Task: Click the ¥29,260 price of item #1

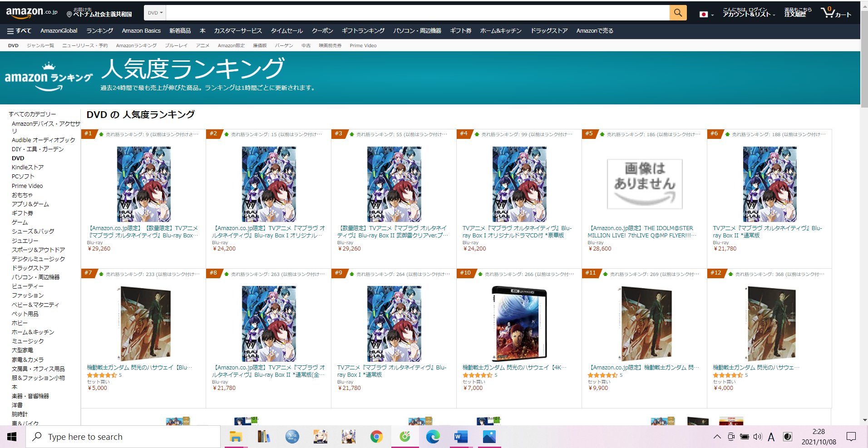Action: pos(99,249)
